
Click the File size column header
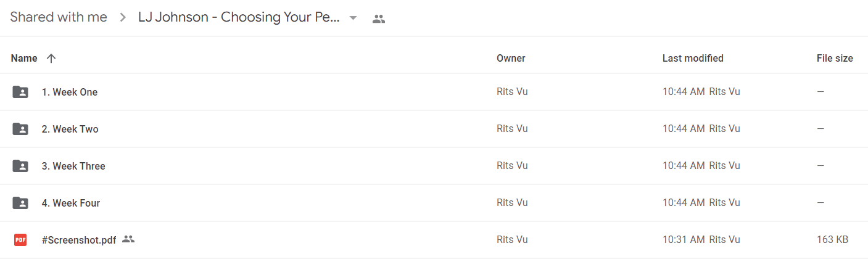pyautogui.click(x=835, y=58)
